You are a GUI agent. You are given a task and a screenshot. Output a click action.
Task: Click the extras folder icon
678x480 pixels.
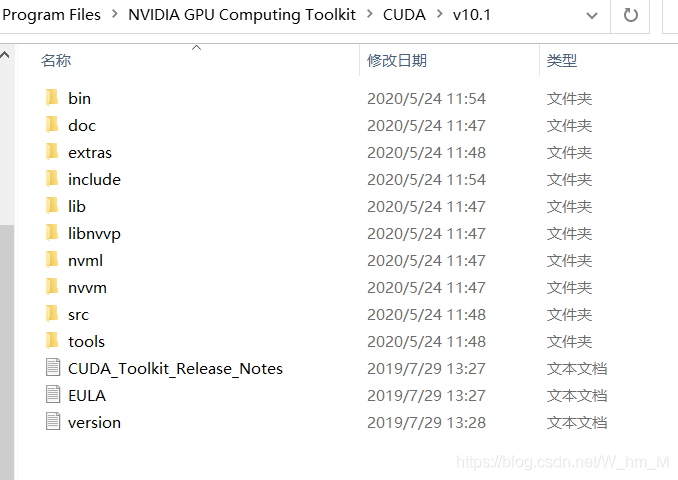point(52,152)
